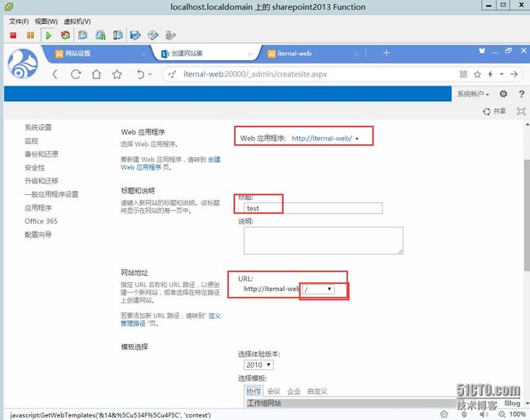Open SharePoint settings gear icon
Image resolution: width=530 pixels, height=420 pixels.
(x=503, y=94)
